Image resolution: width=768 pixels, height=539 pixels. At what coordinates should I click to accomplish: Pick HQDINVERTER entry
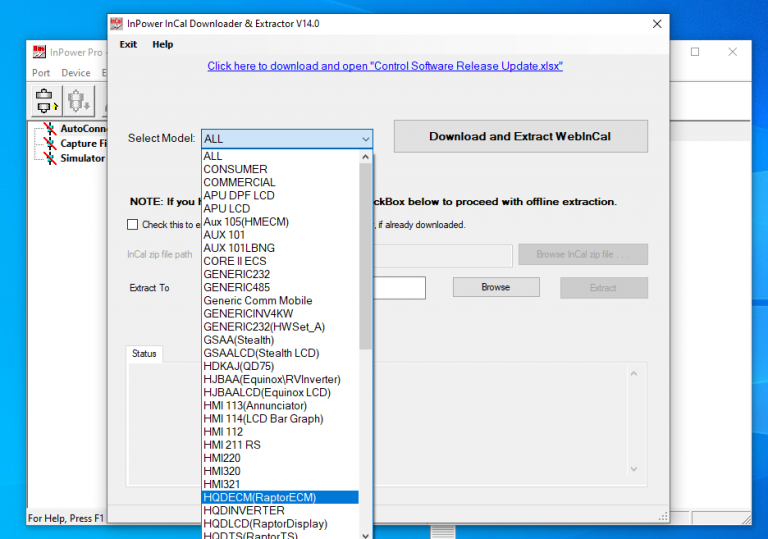[x=280, y=511]
